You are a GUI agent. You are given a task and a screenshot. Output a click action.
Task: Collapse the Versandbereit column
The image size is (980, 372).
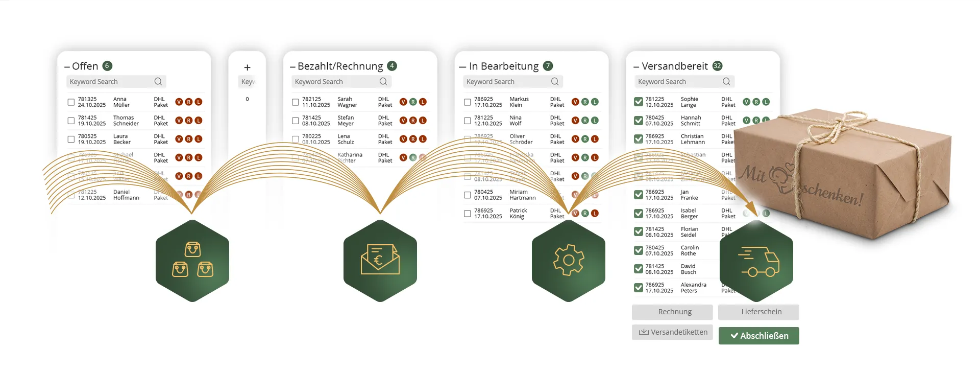(636, 67)
